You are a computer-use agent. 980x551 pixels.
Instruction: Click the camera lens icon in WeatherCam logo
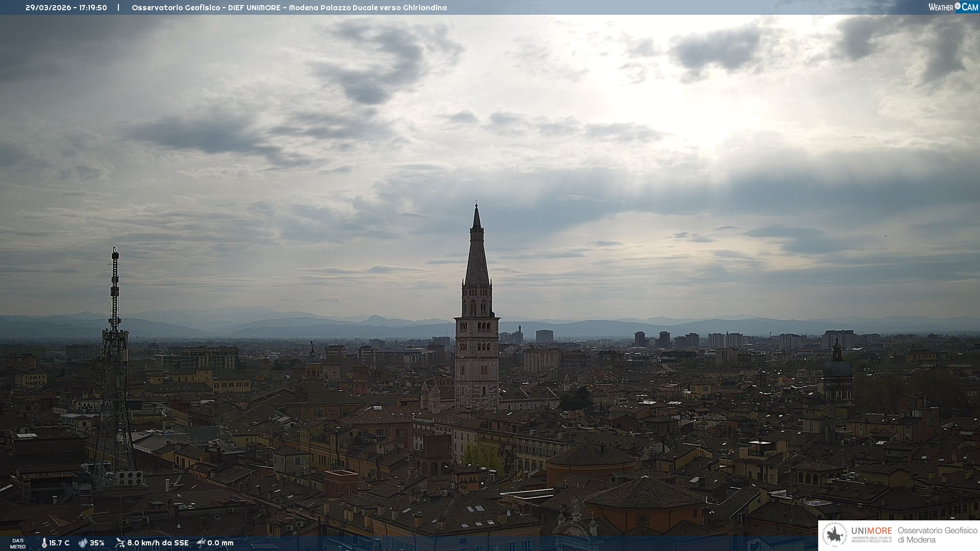[958, 6]
